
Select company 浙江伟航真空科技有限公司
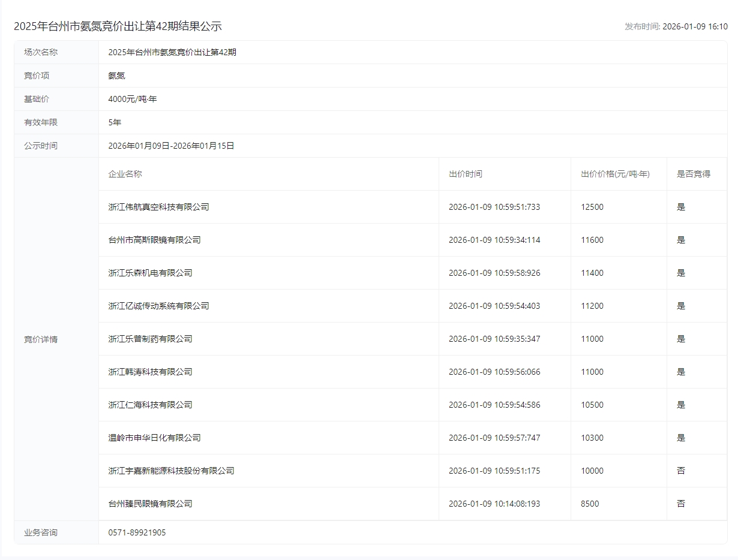(158, 207)
